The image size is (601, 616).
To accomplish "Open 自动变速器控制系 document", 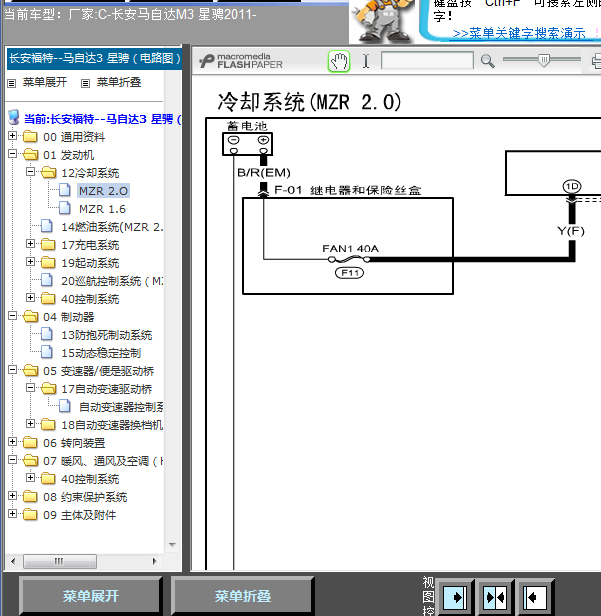I will click(121, 407).
